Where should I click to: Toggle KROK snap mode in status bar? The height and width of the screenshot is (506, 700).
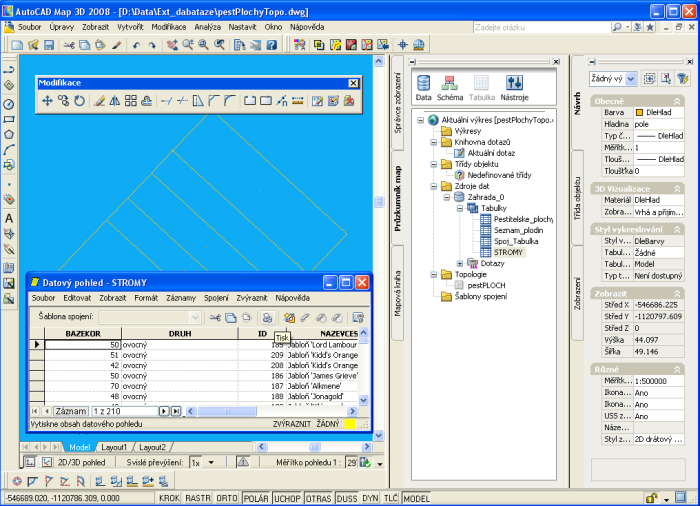[169, 498]
